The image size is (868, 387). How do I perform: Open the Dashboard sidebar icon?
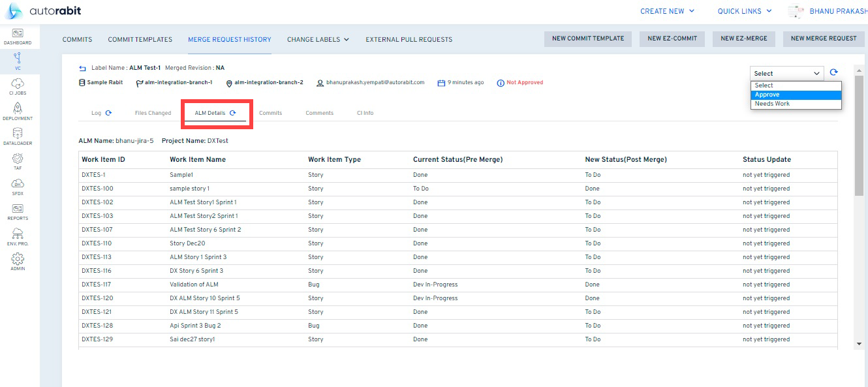[18, 36]
